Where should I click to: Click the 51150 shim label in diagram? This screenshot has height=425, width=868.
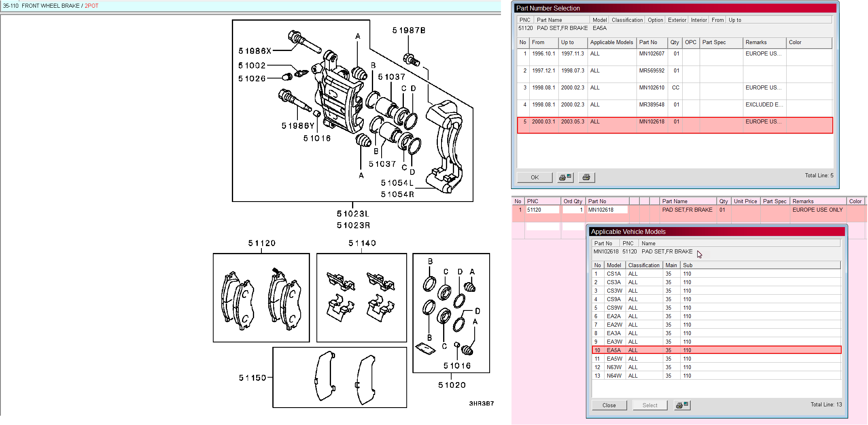click(x=252, y=378)
